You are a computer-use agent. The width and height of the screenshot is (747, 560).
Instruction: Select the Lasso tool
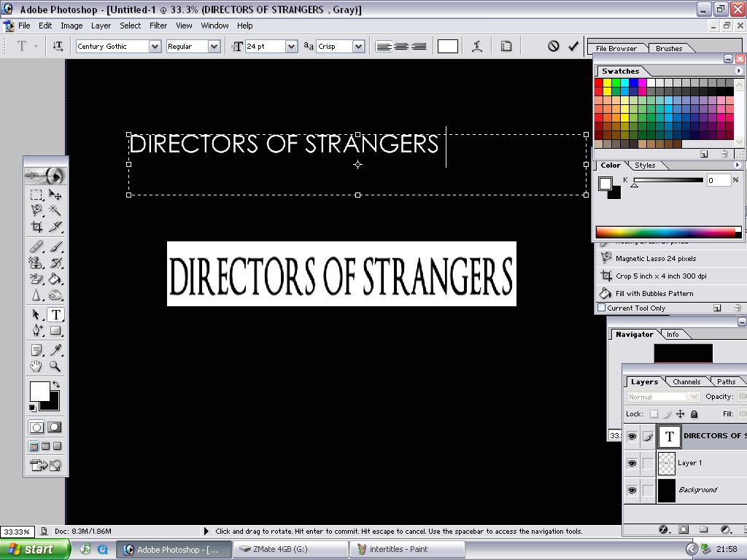click(36, 211)
